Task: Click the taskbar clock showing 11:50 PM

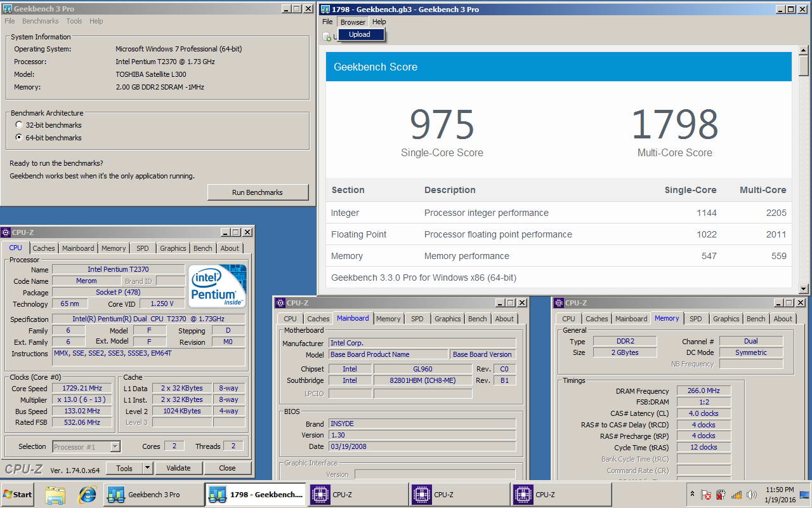Action: pos(780,490)
